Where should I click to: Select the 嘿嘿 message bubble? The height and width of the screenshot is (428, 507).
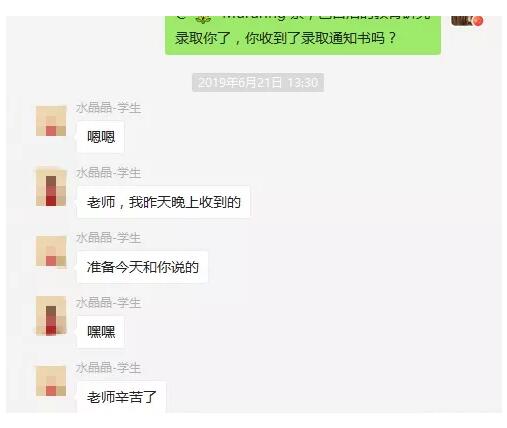click(101, 332)
